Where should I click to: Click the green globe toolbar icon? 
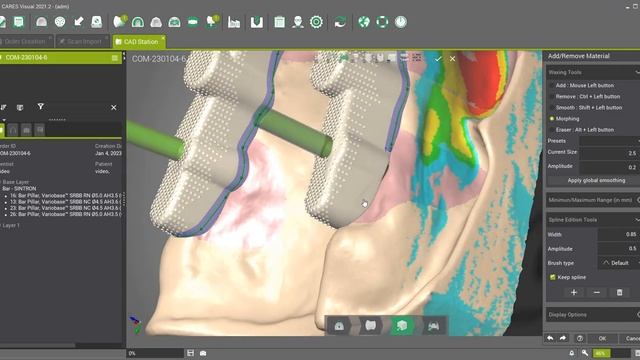coord(364,22)
